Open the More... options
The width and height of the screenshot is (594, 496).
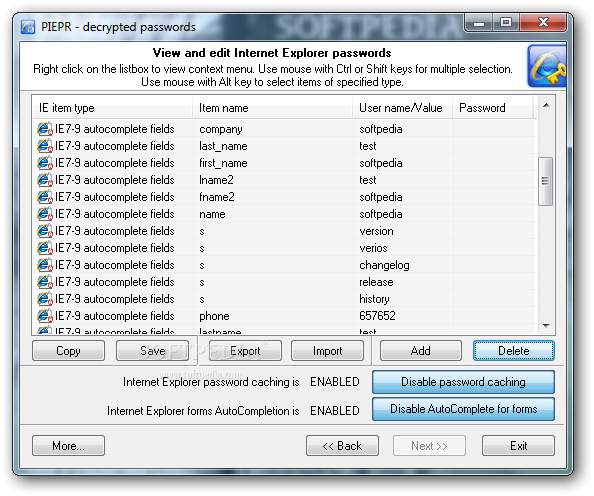69,446
